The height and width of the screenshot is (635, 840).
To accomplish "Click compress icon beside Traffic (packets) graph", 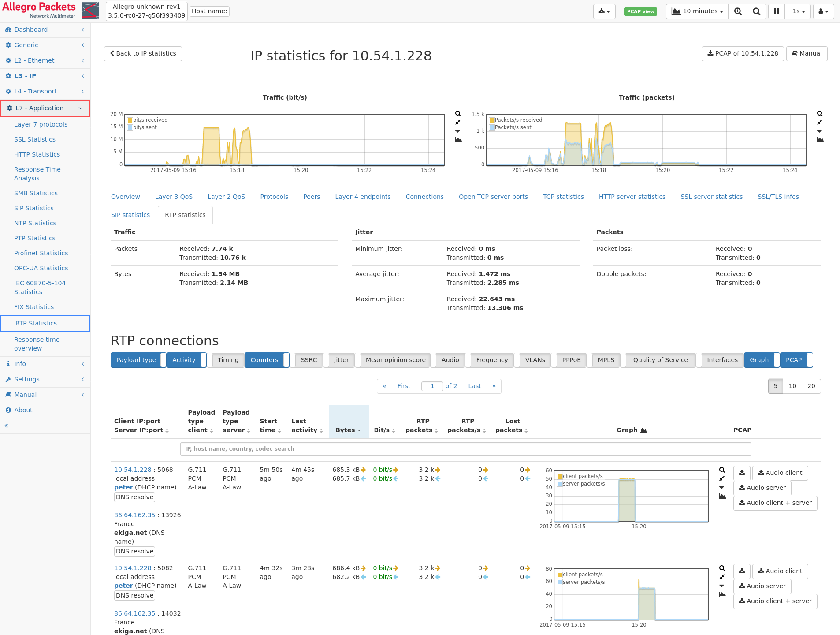I will 820,122.
